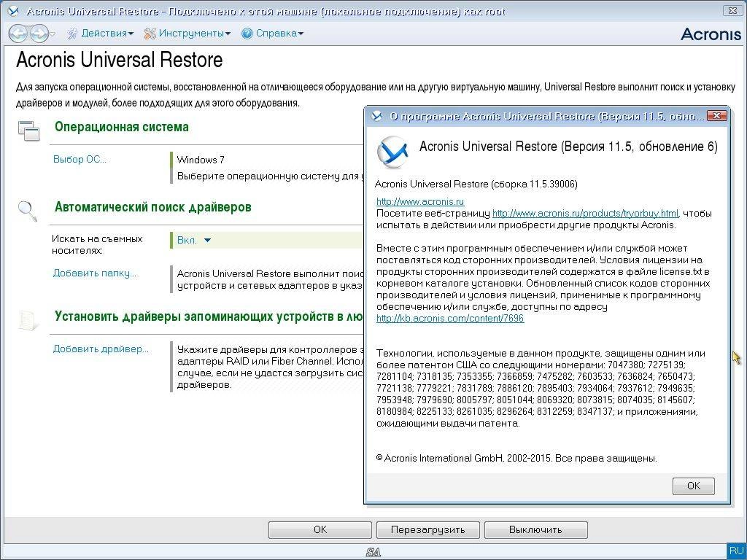
Task: Click the About dialog version heading text
Action: [x=568, y=147]
